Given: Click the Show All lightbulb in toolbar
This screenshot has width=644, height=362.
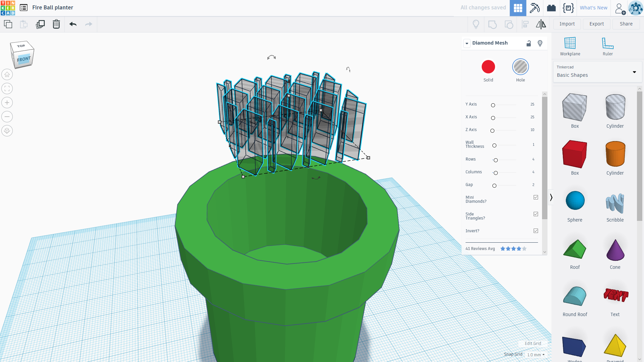Looking at the screenshot, I should click(476, 24).
